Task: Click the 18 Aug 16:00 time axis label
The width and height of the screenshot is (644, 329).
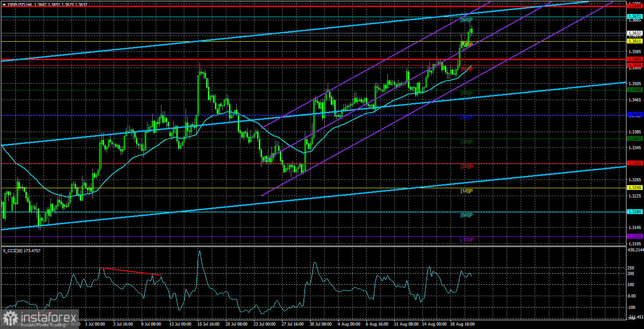Action: click(x=463, y=325)
